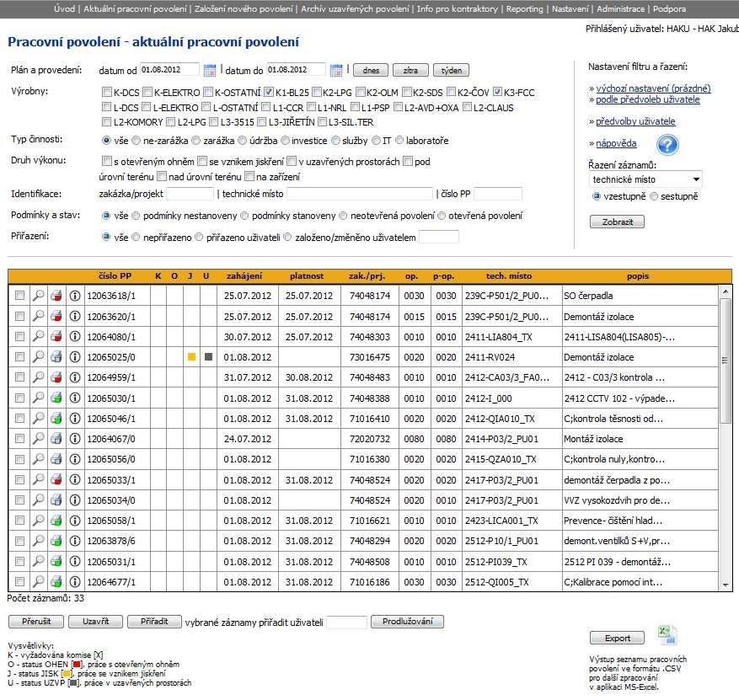Image resolution: width=739 pixels, height=700 pixels.
Task: Open magnifier detail for permit 12065046/1
Action: tap(38, 419)
